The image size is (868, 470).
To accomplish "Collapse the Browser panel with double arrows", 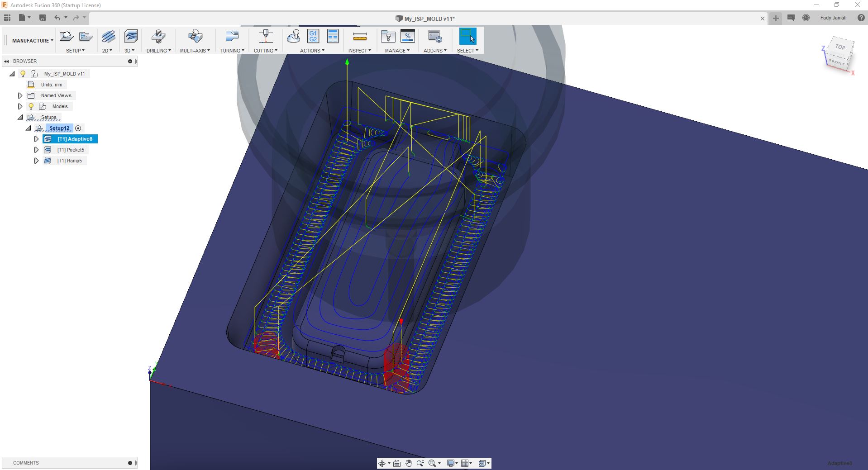I will (6, 61).
